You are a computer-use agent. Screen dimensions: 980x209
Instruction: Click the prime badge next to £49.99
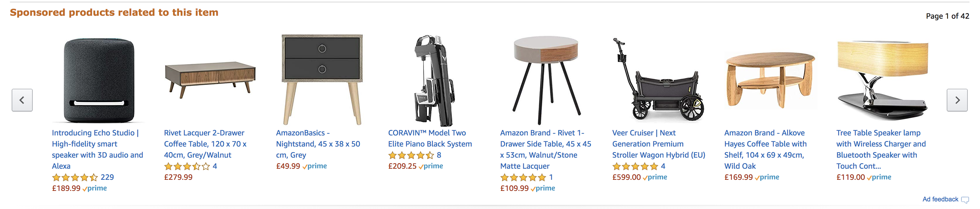click(316, 166)
